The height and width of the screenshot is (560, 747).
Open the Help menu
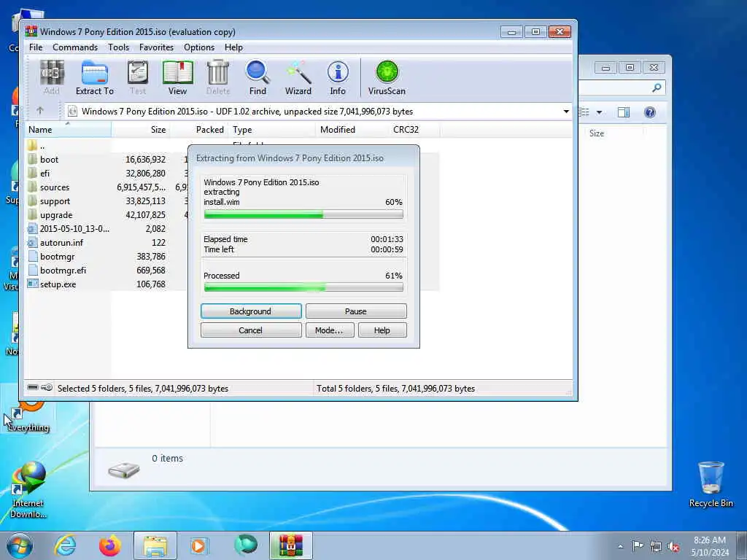(x=233, y=47)
